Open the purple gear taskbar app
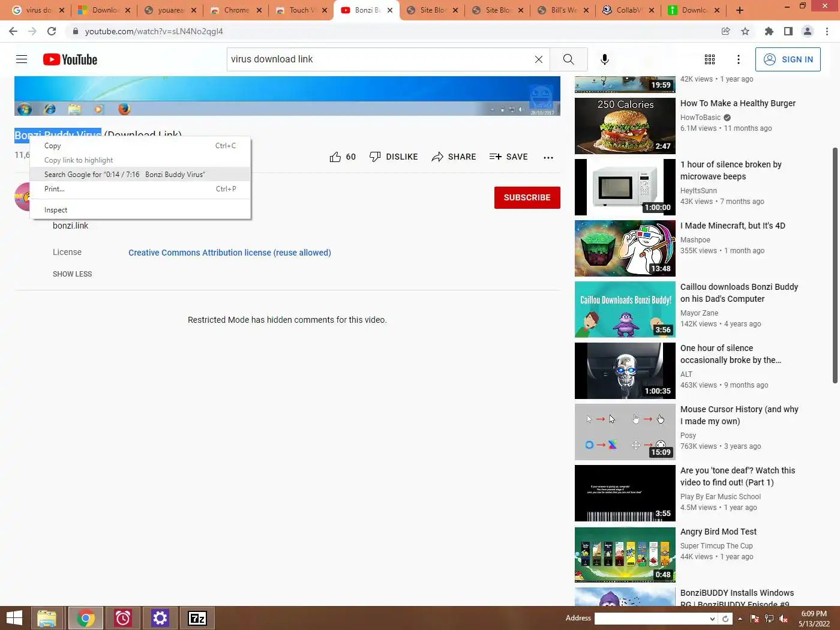Image resolution: width=840 pixels, height=630 pixels. click(160, 618)
